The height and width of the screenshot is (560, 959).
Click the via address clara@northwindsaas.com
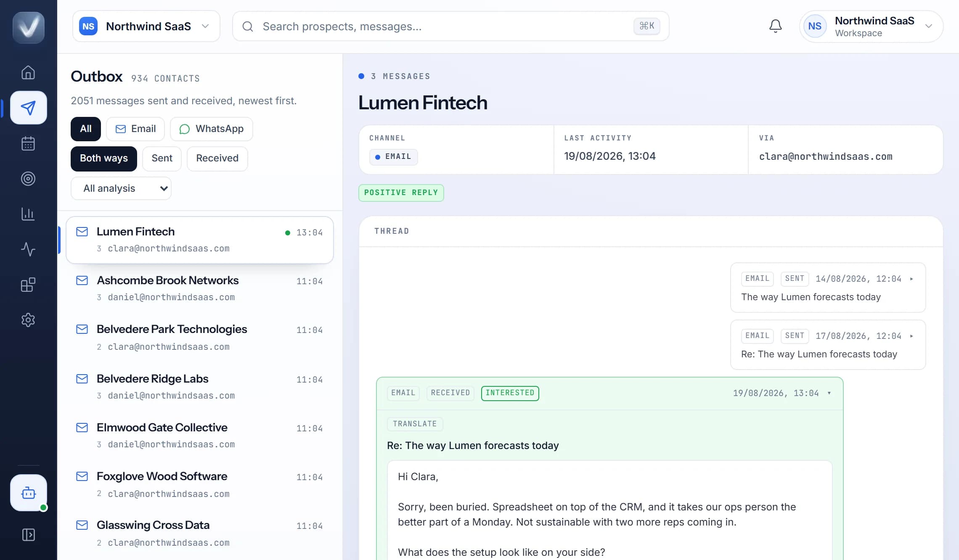pyautogui.click(x=825, y=157)
